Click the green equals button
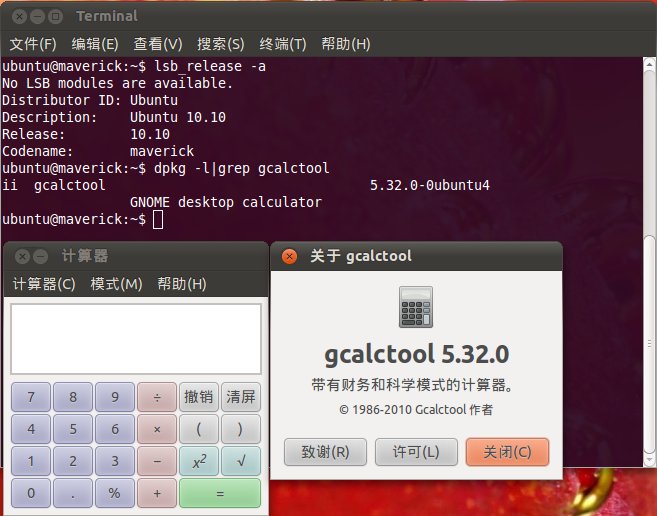This screenshot has height=516, width=657. click(x=220, y=493)
